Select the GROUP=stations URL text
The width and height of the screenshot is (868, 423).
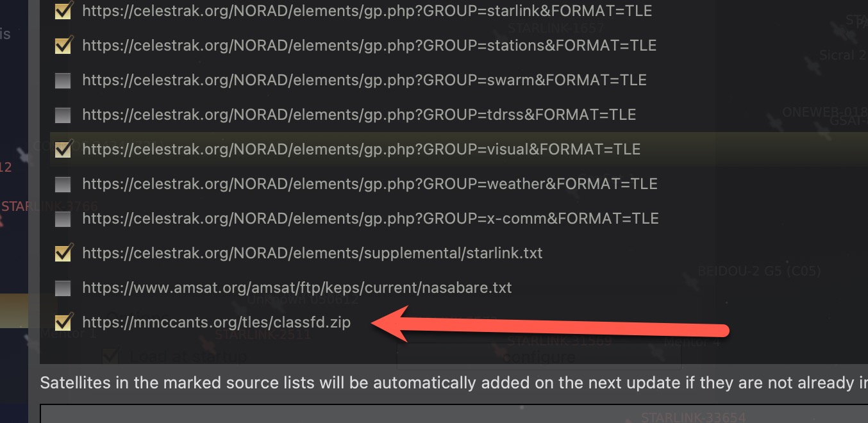369,46
